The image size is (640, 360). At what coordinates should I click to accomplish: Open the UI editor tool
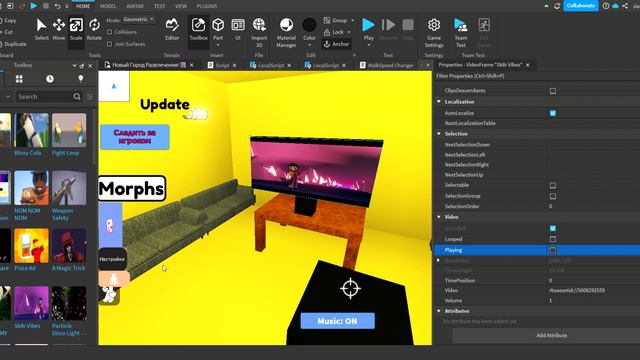click(x=238, y=29)
